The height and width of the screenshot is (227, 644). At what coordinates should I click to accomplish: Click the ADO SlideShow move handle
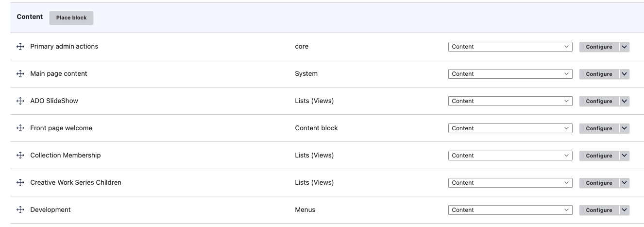pos(20,101)
